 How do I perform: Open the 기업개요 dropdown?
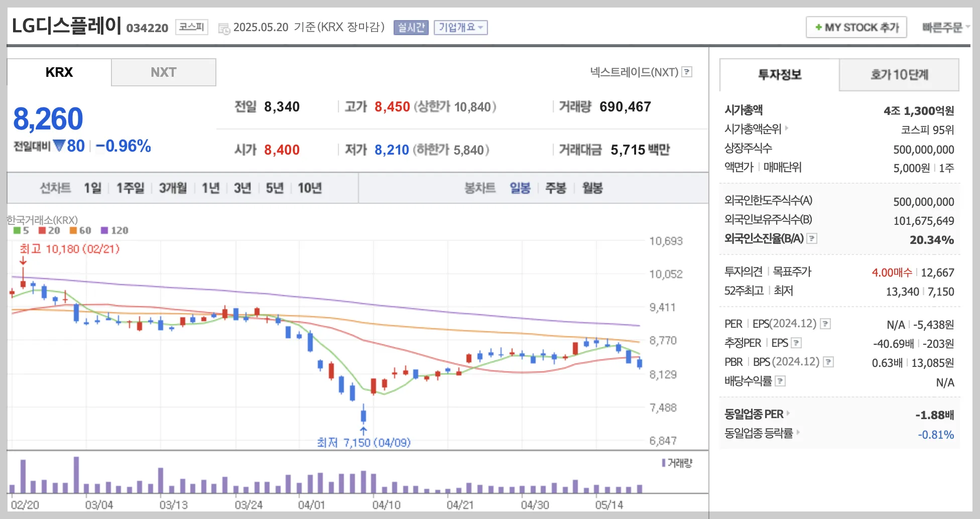coord(460,27)
